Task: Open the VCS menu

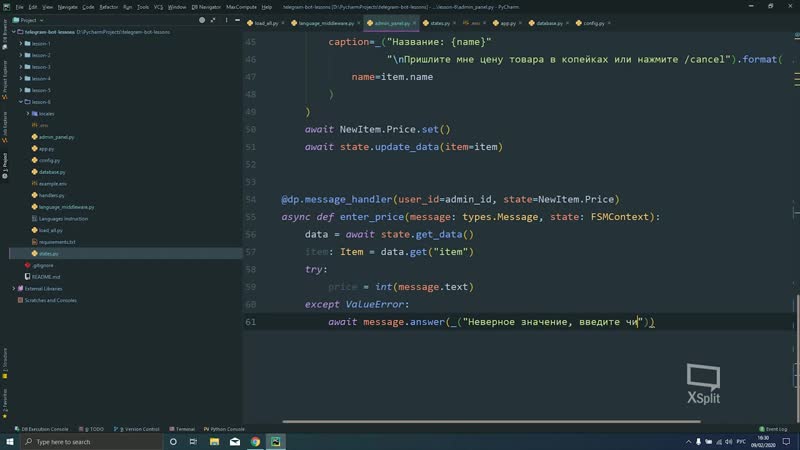Action: (x=158, y=7)
